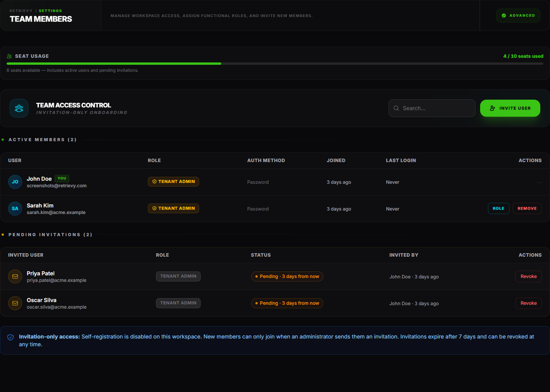This screenshot has height=392, width=550.
Task: Click the envelope icon beside Oscar Silva
Action: tap(15, 303)
